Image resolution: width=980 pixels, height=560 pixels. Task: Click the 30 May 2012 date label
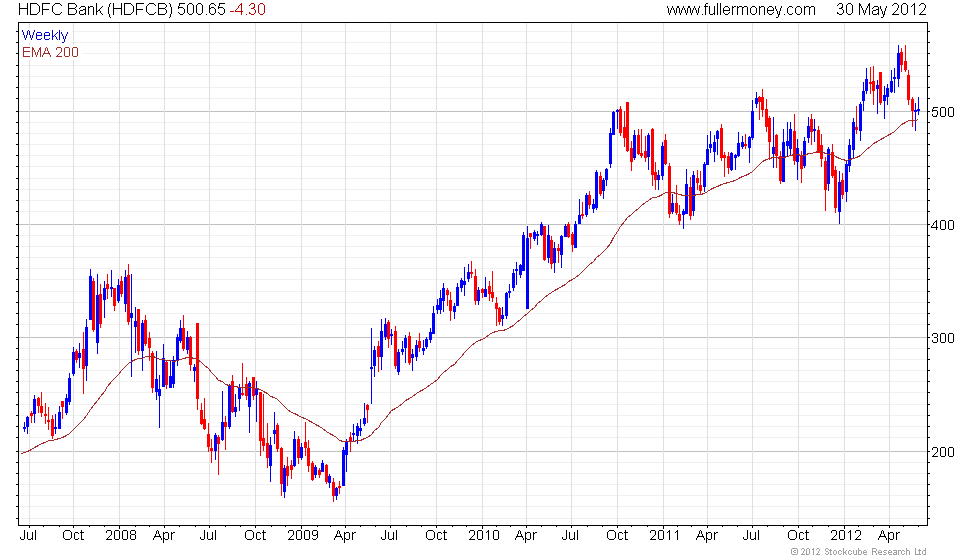(881, 9)
